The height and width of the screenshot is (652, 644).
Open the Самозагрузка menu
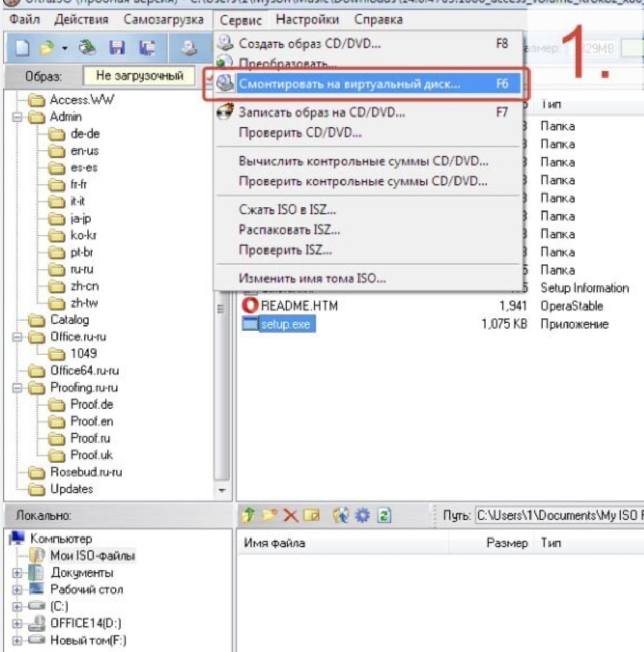(163, 20)
